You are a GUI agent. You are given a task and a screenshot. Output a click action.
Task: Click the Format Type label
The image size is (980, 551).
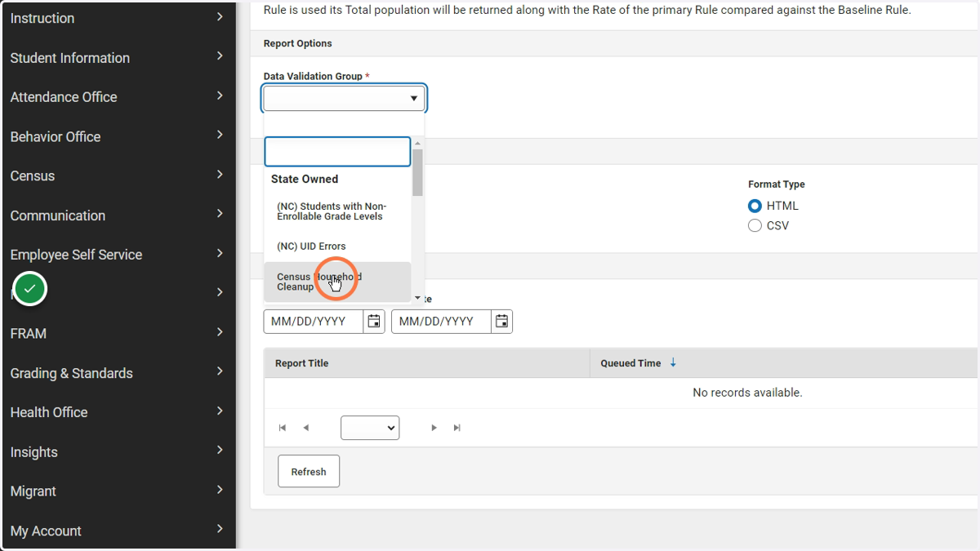click(777, 184)
